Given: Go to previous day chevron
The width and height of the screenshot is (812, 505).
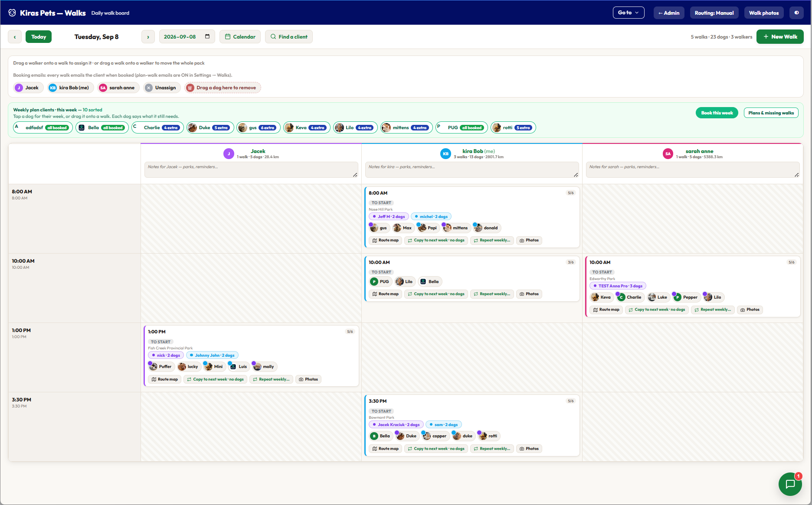Looking at the screenshot, I should pos(15,37).
